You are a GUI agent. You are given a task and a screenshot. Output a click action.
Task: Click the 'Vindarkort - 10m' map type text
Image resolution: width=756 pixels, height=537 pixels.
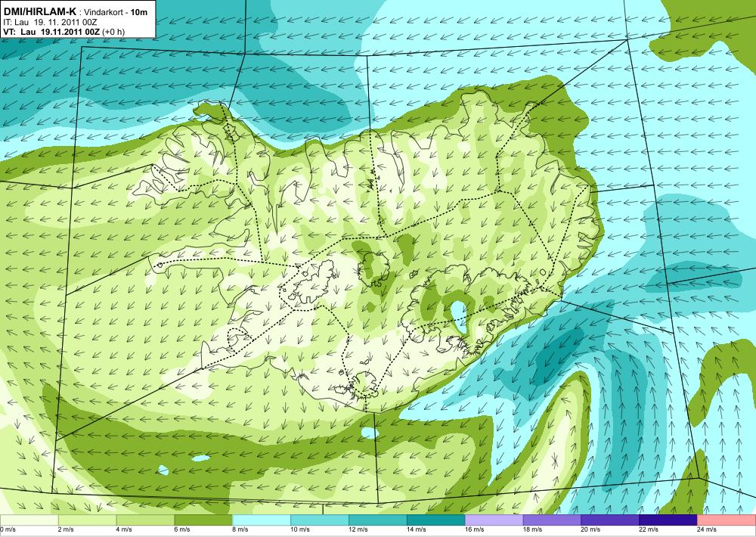116,12
